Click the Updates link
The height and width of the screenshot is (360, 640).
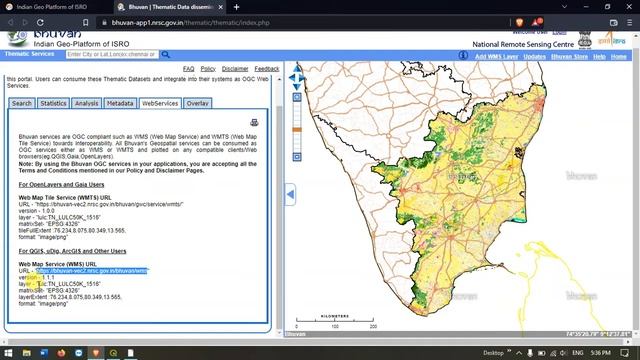(535, 57)
